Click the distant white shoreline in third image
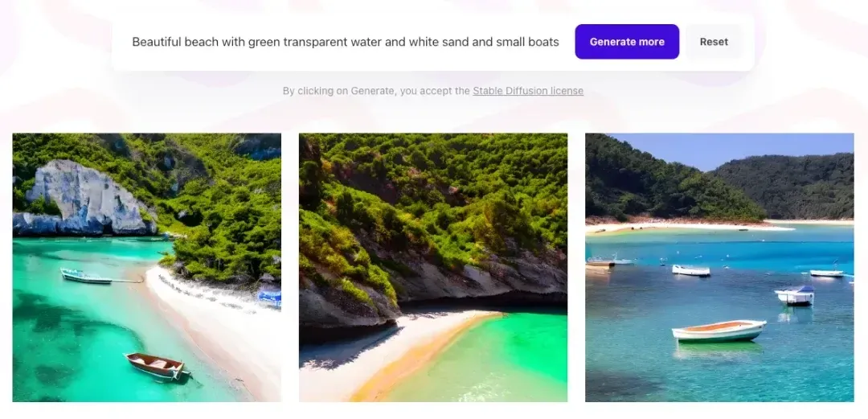The image size is (868, 419). tap(692, 226)
